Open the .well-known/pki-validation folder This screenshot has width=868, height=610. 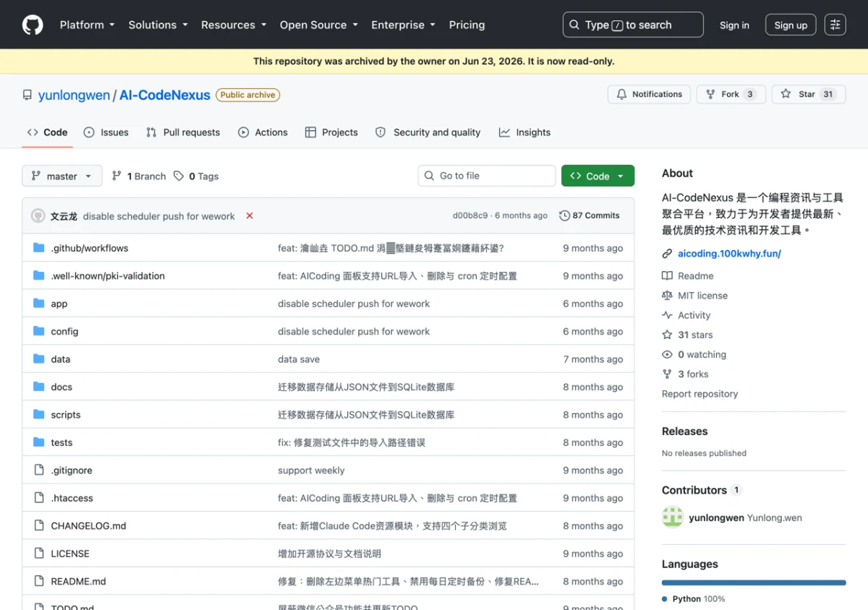pyautogui.click(x=108, y=276)
